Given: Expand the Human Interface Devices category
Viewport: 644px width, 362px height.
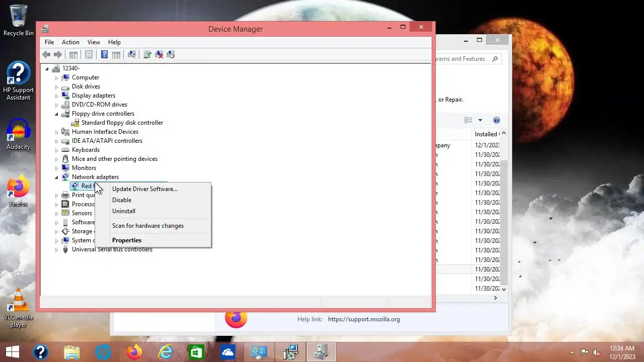Looking at the screenshot, I should [56, 132].
